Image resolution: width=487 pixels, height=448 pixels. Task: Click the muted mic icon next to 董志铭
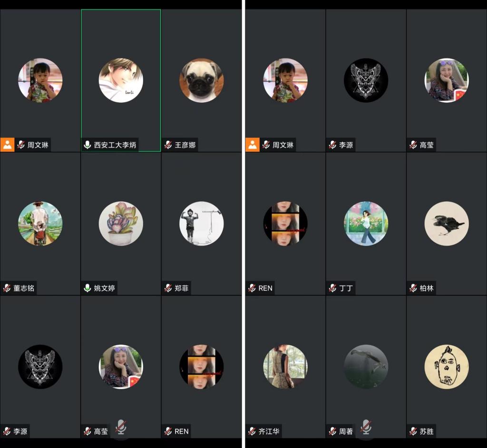7,288
